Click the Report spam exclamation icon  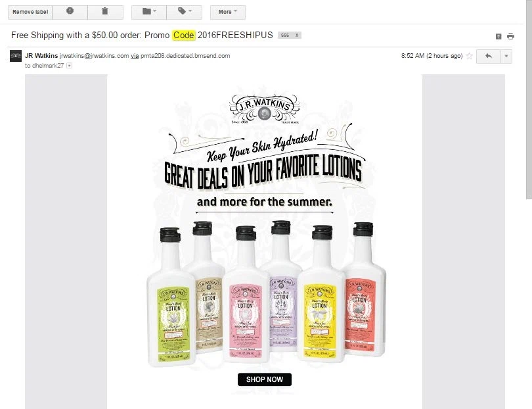(x=70, y=12)
